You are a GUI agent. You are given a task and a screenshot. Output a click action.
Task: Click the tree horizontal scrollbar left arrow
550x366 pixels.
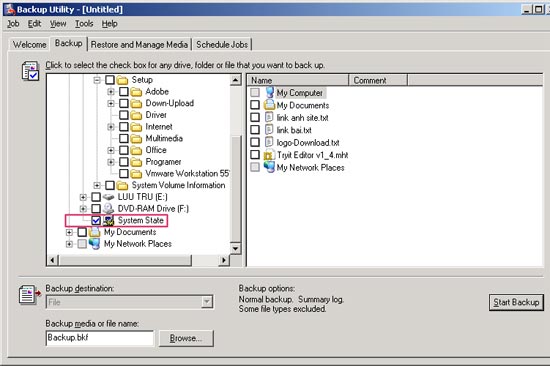(53, 260)
